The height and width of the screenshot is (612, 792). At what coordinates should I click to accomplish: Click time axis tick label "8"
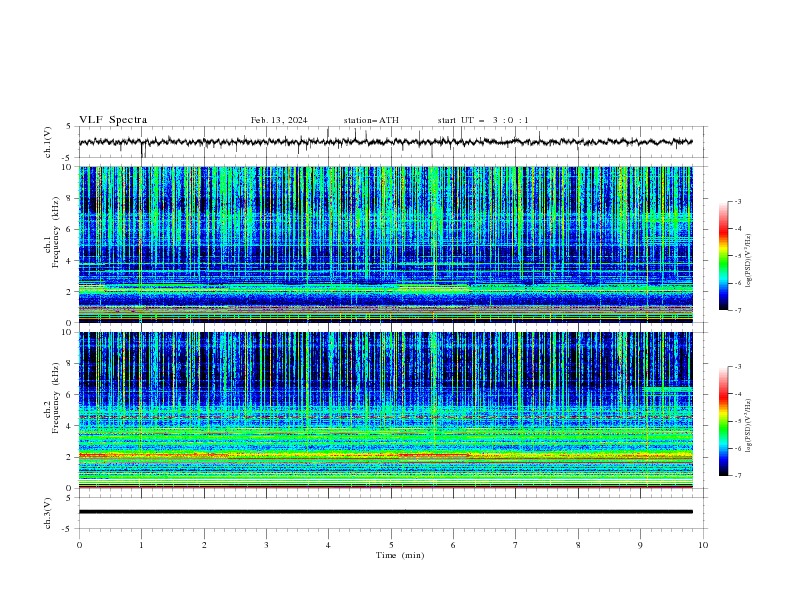[x=578, y=545]
